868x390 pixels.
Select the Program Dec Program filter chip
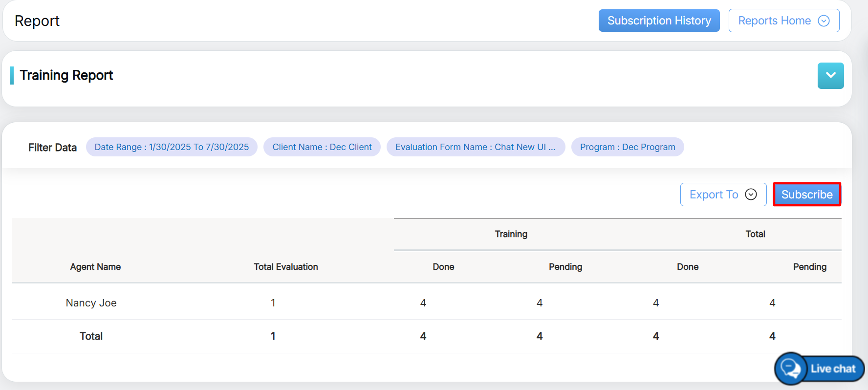pos(627,147)
